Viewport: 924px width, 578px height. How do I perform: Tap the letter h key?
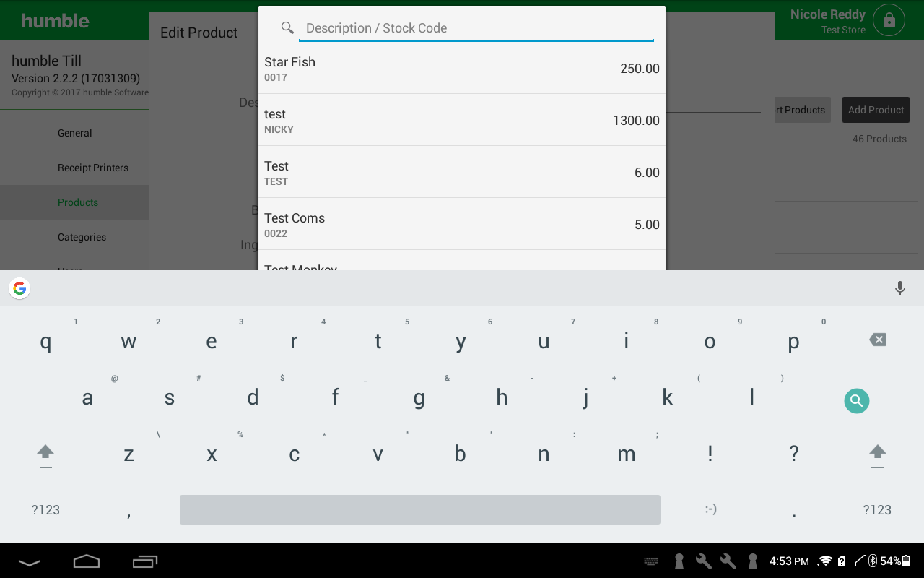(x=502, y=397)
